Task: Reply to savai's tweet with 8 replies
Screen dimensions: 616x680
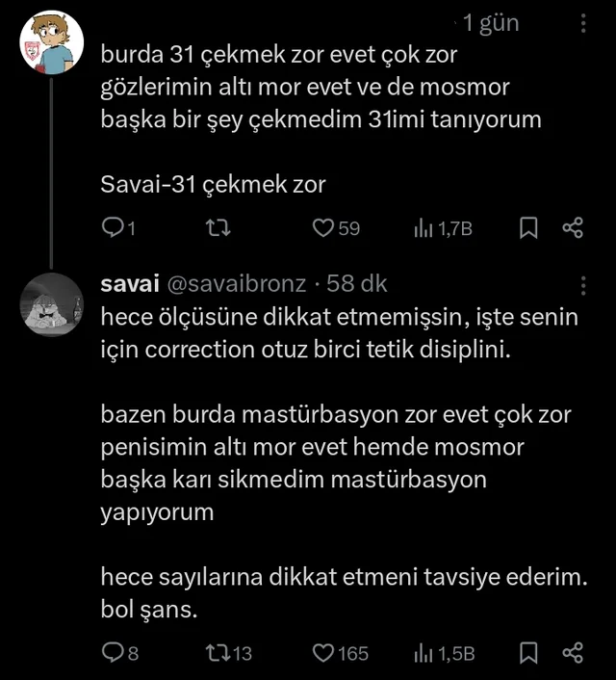Action: (x=113, y=653)
